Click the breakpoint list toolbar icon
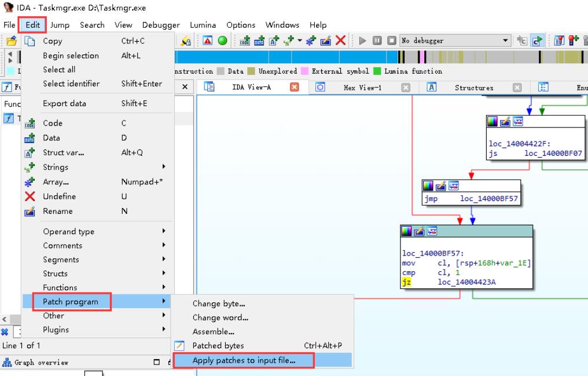This screenshot has width=588, height=376. (x=559, y=41)
